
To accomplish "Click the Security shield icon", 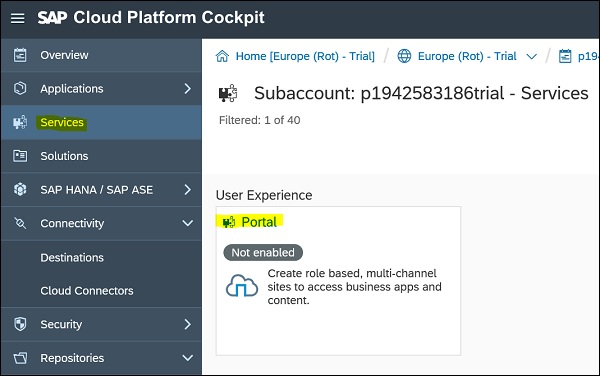I will [x=20, y=324].
